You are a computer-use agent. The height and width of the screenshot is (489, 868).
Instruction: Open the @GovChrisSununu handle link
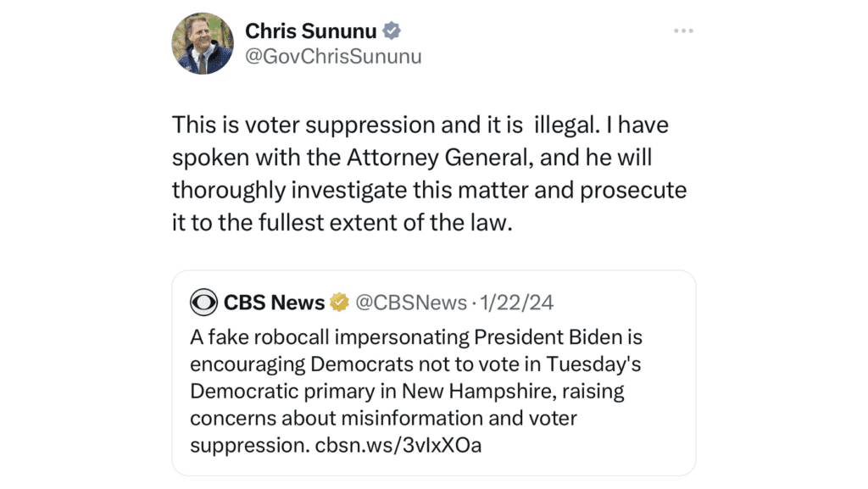(332, 57)
